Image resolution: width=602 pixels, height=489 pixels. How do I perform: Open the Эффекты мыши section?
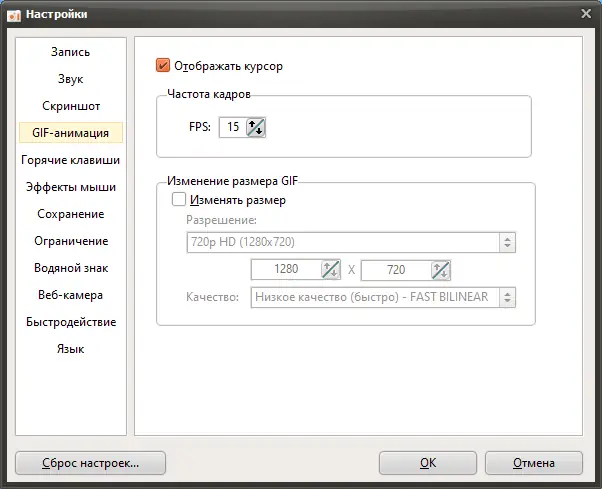(70, 186)
